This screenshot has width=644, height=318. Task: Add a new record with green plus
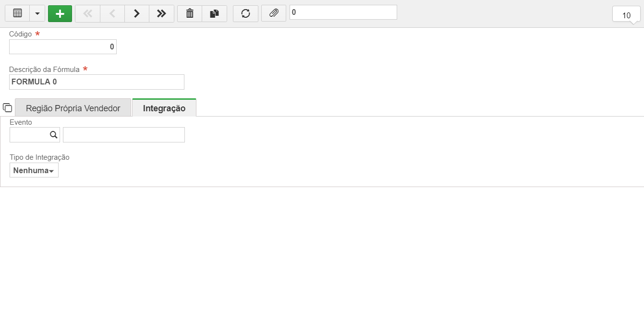coord(60,13)
